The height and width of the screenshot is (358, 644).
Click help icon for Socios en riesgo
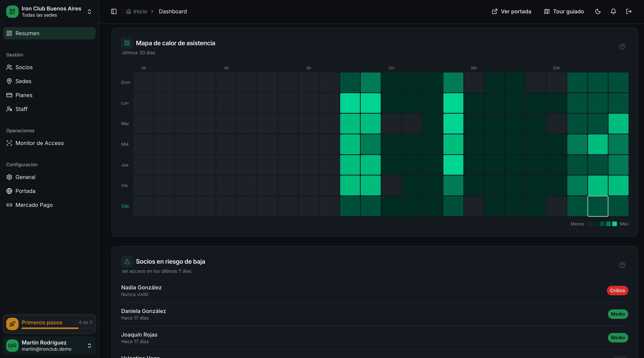point(622,265)
